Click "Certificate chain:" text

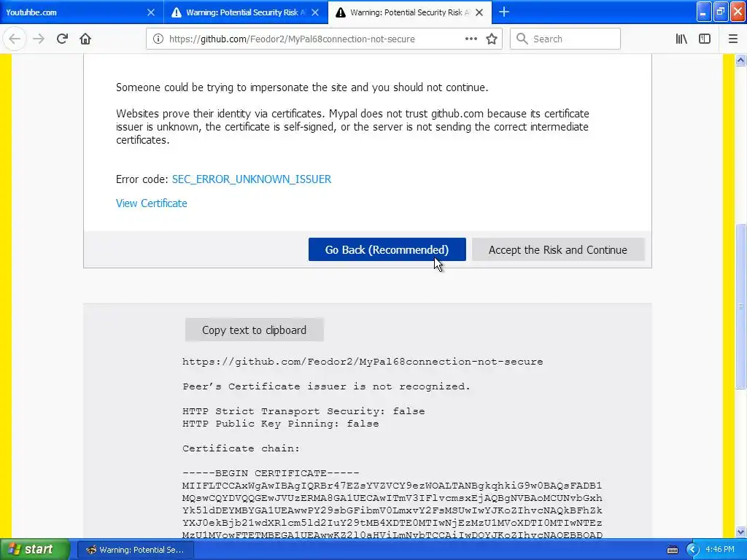(241, 448)
